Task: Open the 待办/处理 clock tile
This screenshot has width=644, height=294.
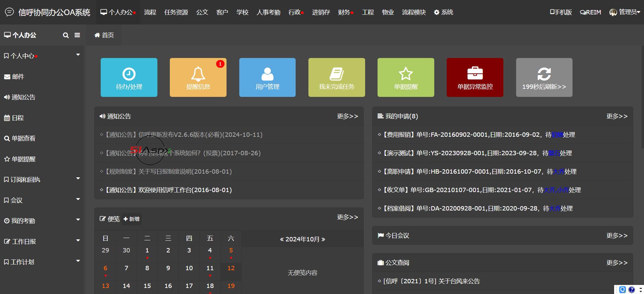Action: point(129,77)
